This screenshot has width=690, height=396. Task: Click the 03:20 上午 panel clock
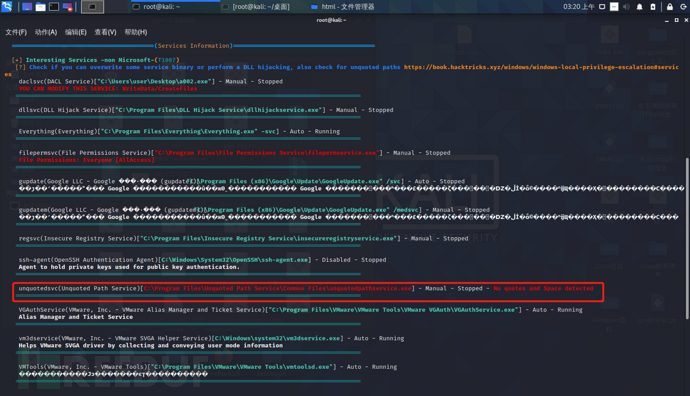click(x=579, y=7)
